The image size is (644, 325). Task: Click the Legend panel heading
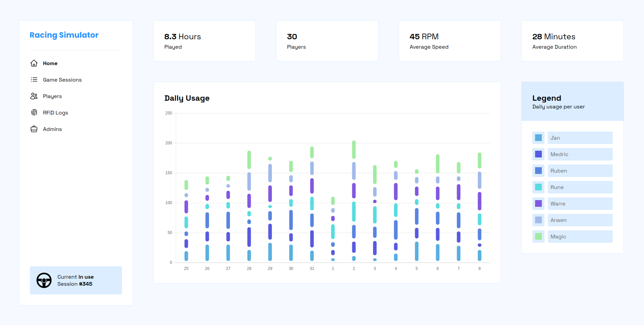click(x=547, y=98)
